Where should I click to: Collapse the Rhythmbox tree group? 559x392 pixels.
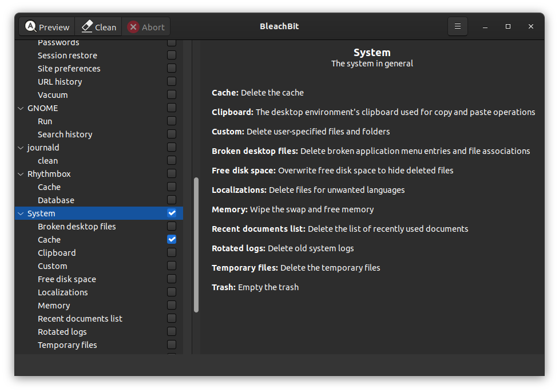pos(21,174)
